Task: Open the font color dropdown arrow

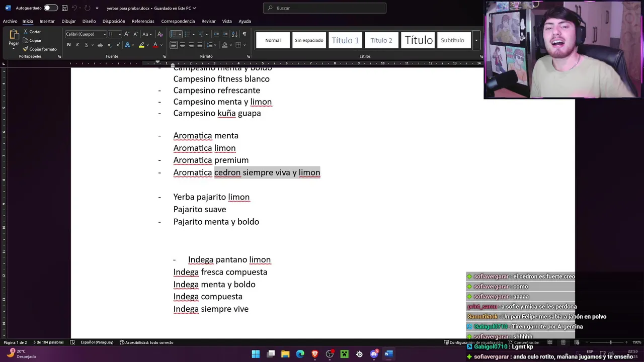Action: pos(160,45)
